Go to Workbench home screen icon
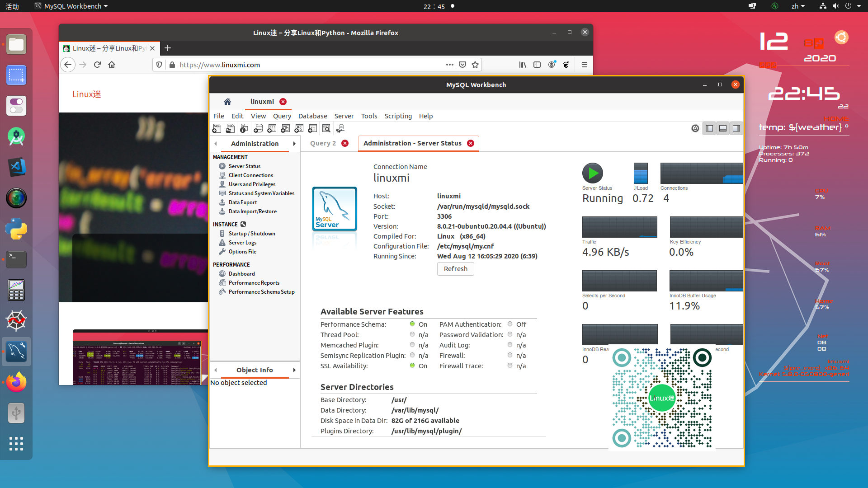 tap(227, 102)
